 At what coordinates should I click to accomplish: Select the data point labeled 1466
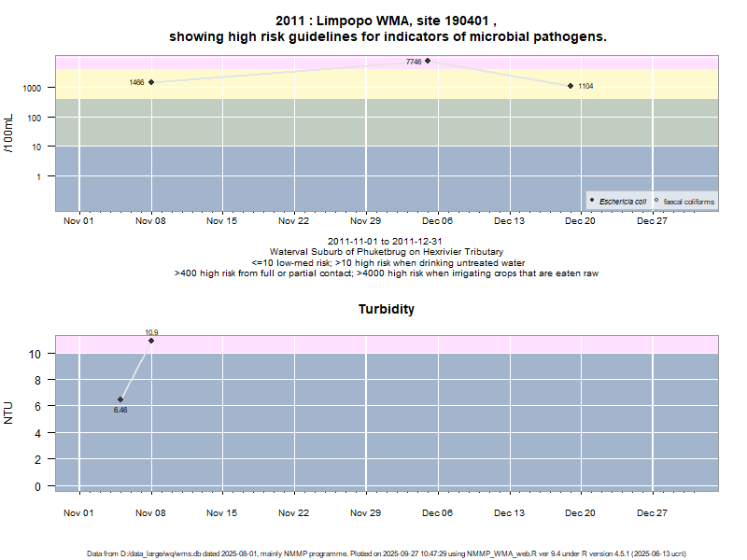pyautogui.click(x=151, y=82)
